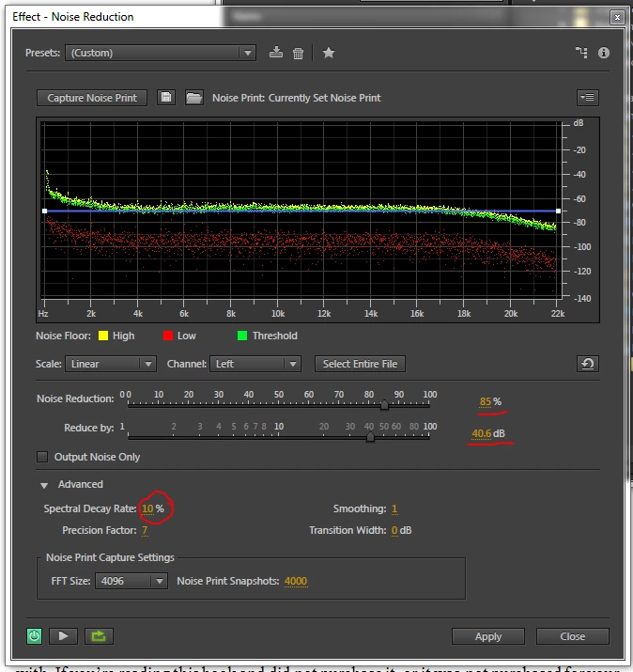Delete the preset with trash icon
The height and width of the screenshot is (672, 633).
coord(298,54)
